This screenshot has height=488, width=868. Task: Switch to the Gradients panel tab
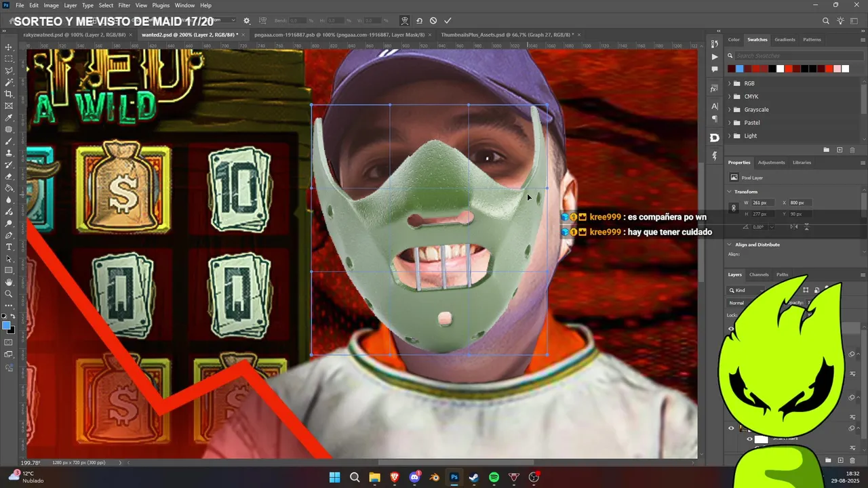coord(785,39)
